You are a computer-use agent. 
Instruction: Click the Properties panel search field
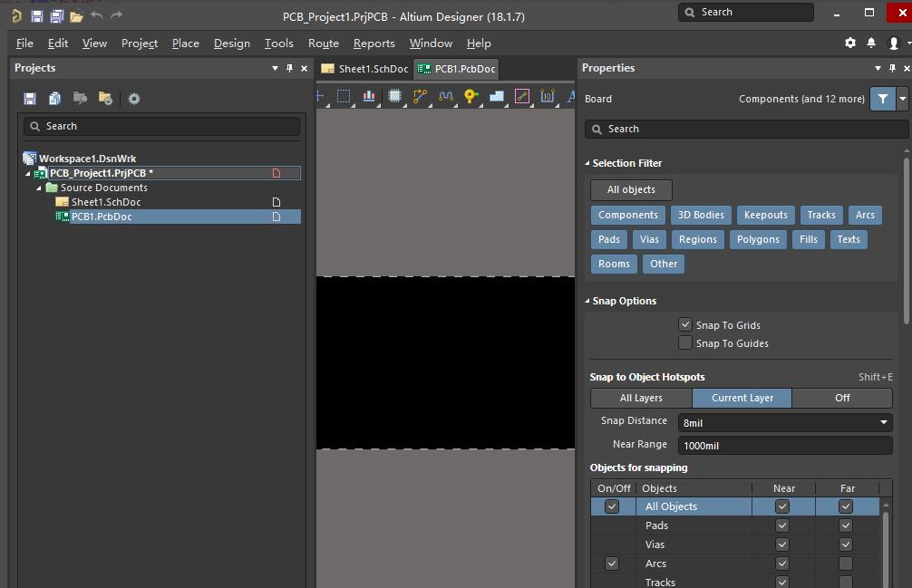coord(746,129)
